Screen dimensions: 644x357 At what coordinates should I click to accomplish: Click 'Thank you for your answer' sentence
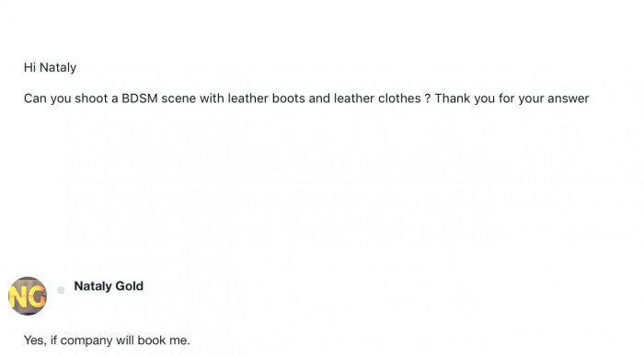[x=512, y=99]
